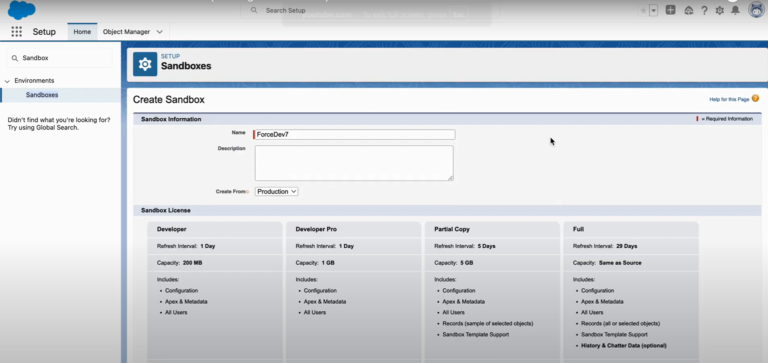Click the 200 MB capacity value
The width and height of the screenshot is (768, 363).
click(x=192, y=263)
